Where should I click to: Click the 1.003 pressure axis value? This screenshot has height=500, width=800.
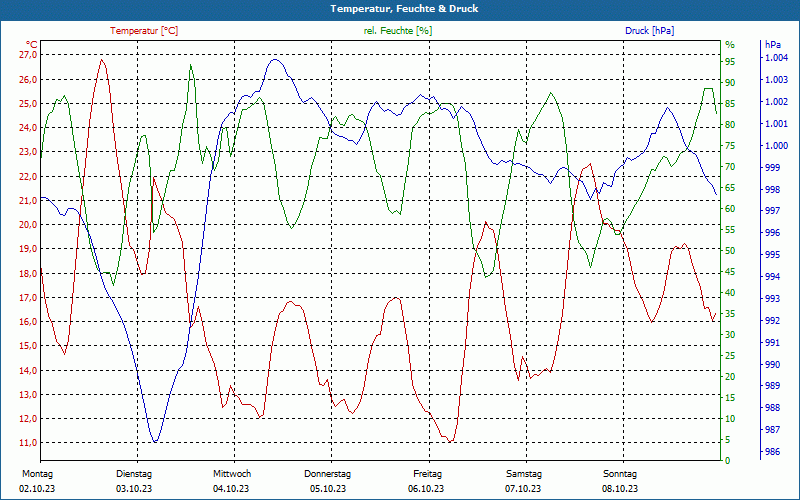pyautogui.click(x=777, y=80)
